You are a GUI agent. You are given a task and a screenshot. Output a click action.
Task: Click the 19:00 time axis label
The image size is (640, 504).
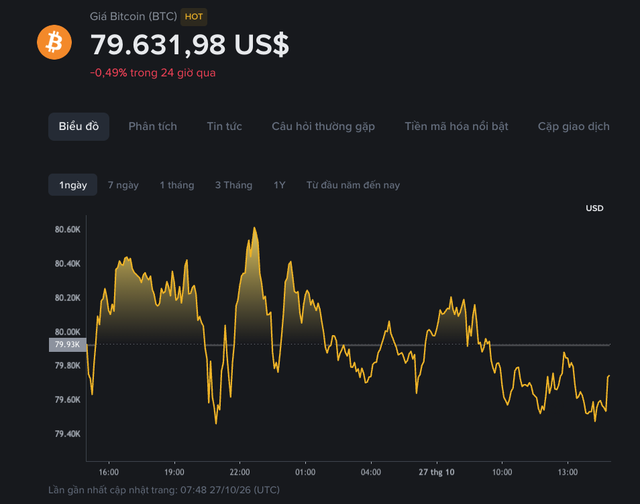point(174,472)
